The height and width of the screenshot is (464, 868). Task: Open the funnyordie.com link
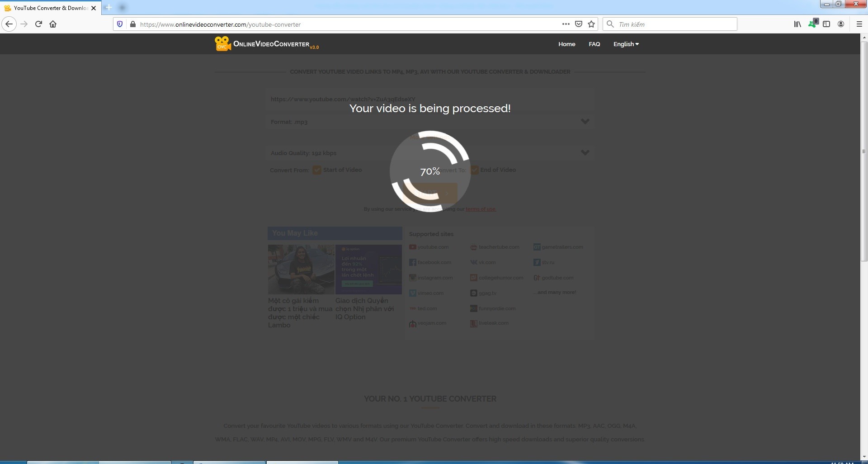point(497,308)
